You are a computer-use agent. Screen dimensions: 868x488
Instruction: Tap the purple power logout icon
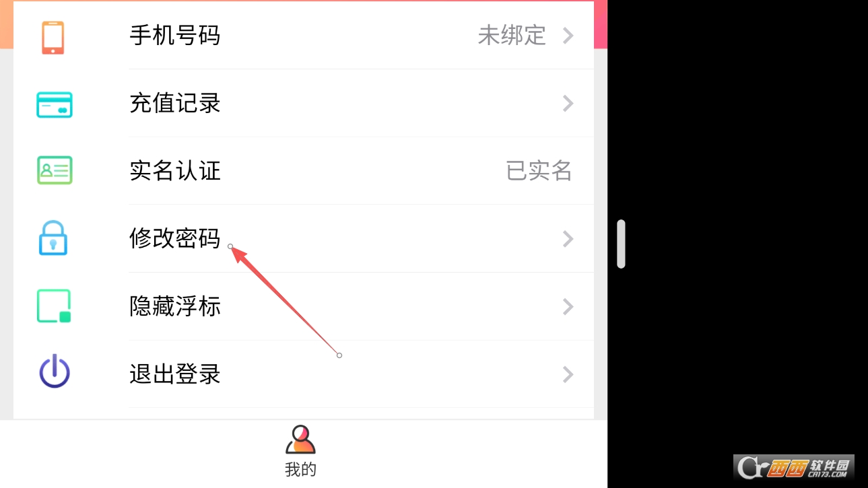point(55,372)
